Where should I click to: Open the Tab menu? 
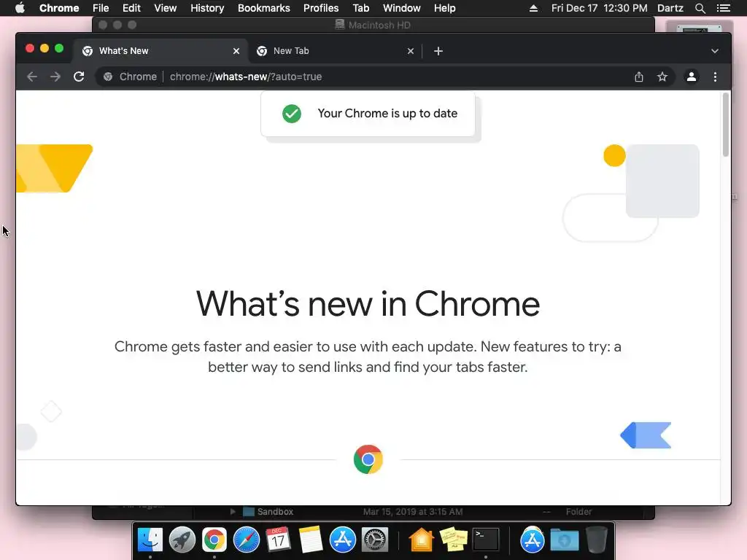(x=360, y=8)
